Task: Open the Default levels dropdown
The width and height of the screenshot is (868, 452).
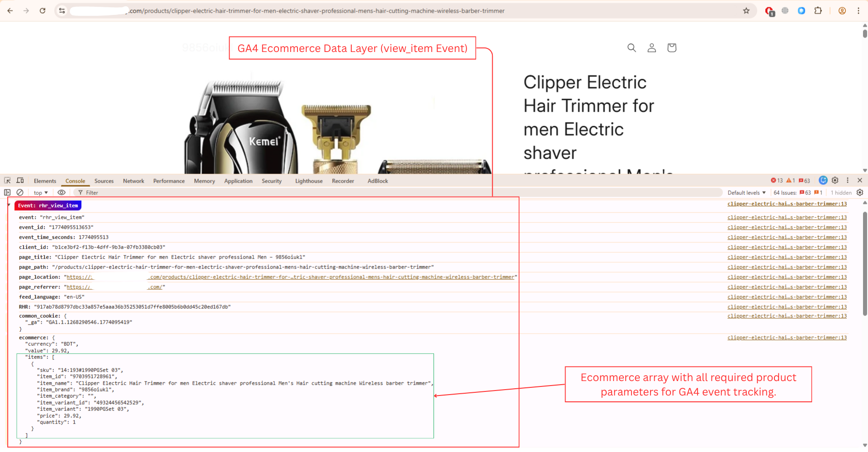Action: click(746, 193)
